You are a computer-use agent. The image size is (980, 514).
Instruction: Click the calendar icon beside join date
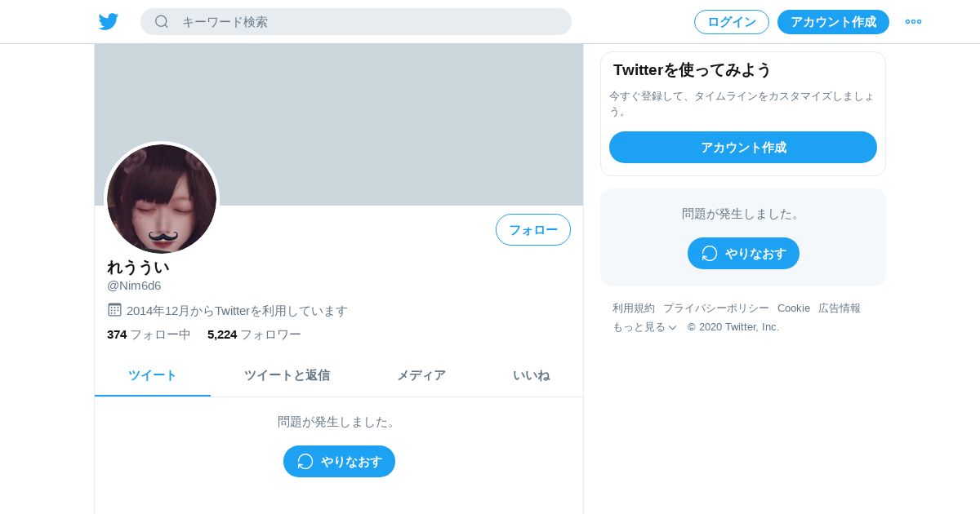tap(114, 310)
